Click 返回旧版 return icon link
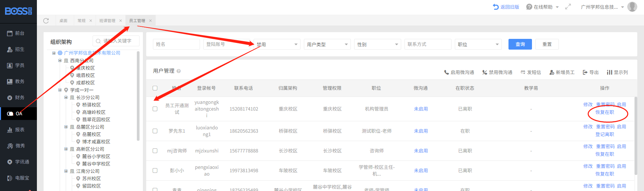This screenshot has height=191, width=644. 506,7
